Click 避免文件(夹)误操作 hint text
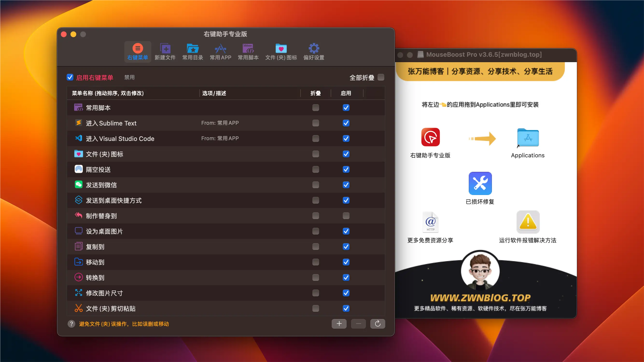This screenshot has width=644, height=362. 124,324
